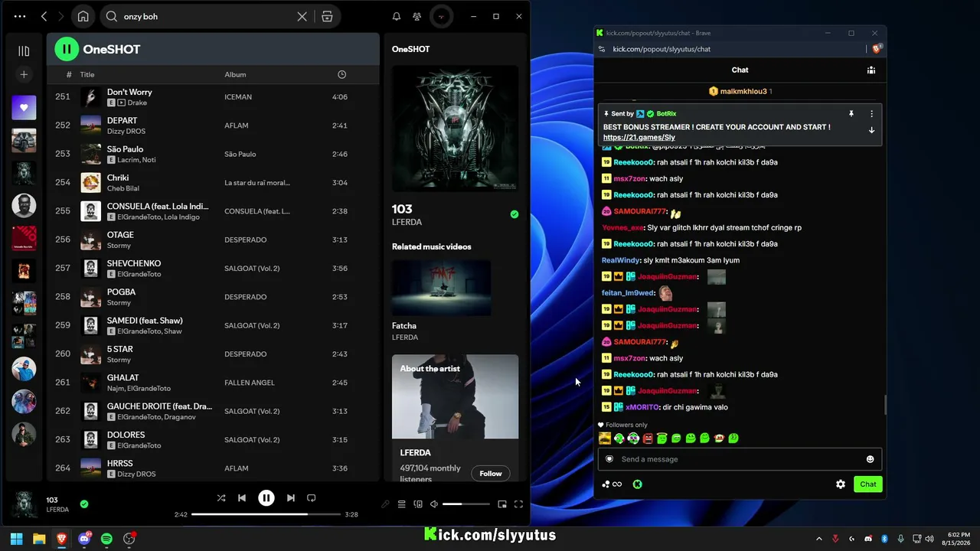
Task: Toggle saved checkmark for 103 in sidebar
Action: coord(514,214)
